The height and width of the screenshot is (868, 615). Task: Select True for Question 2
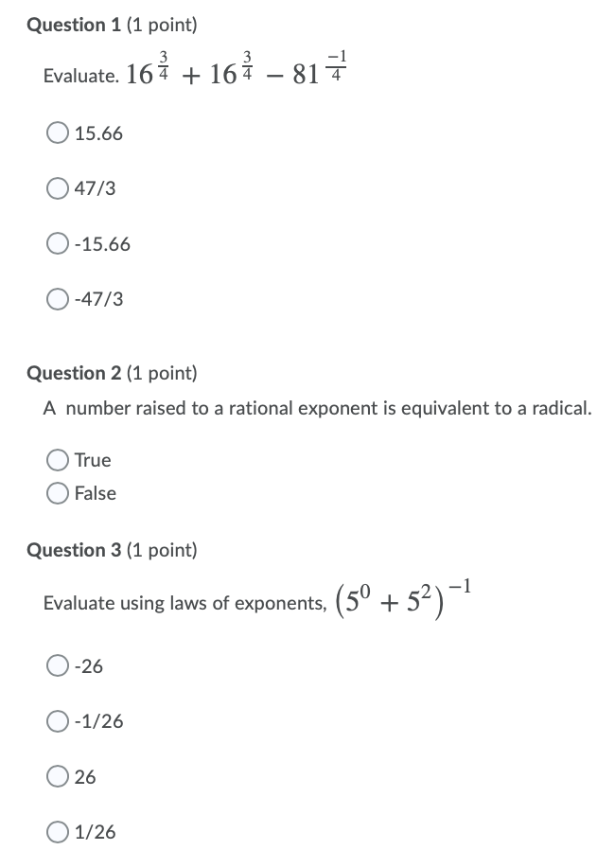coord(57,460)
